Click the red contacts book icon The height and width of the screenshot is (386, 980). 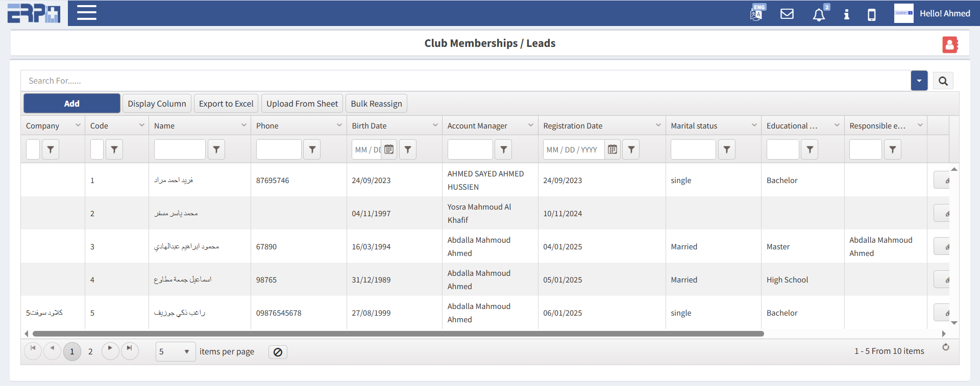[950, 45]
